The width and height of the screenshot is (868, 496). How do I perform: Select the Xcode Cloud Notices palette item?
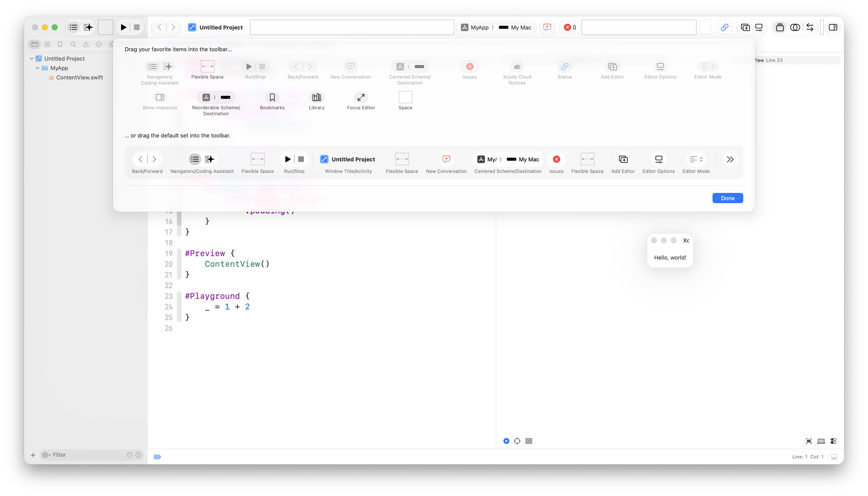pyautogui.click(x=517, y=73)
